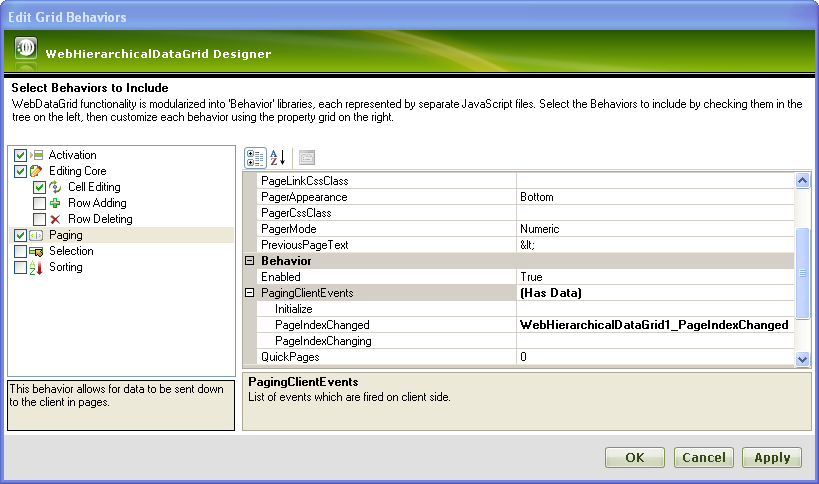Click the Categorized view icon in property toolbar
This screenshot has width=819, height=484.
tap(255, 157)
